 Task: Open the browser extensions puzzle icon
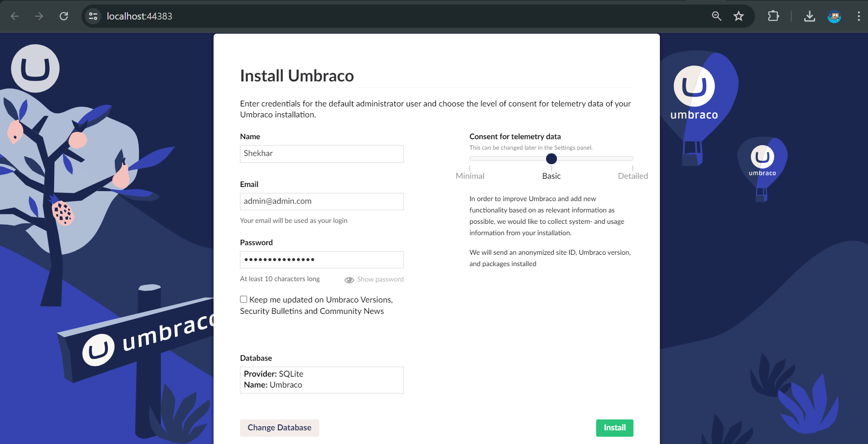pyautogui.click(x=773, y=16)
